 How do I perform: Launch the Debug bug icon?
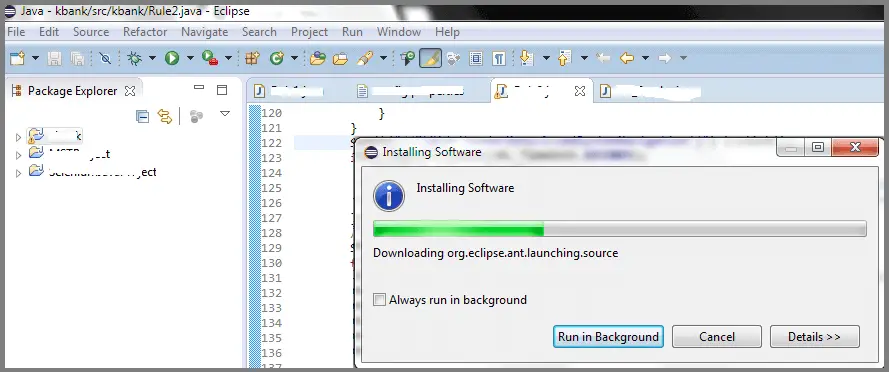pos(134,58)
